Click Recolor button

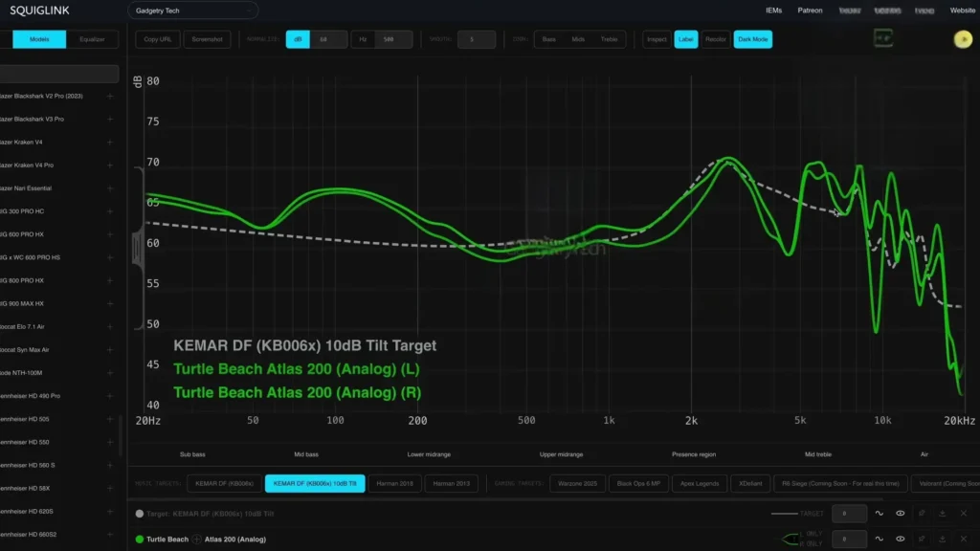point(716,39)
